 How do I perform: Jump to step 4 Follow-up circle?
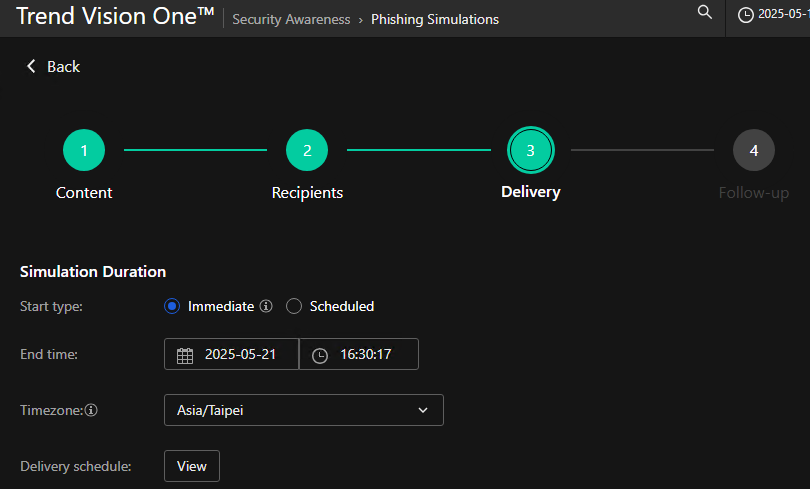click(754, 150)
